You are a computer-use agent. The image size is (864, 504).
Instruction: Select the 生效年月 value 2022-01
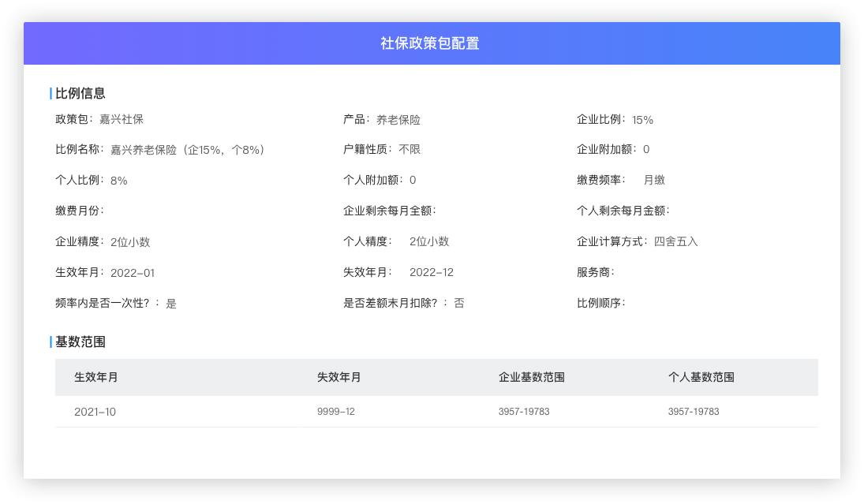tap(133, 273)
